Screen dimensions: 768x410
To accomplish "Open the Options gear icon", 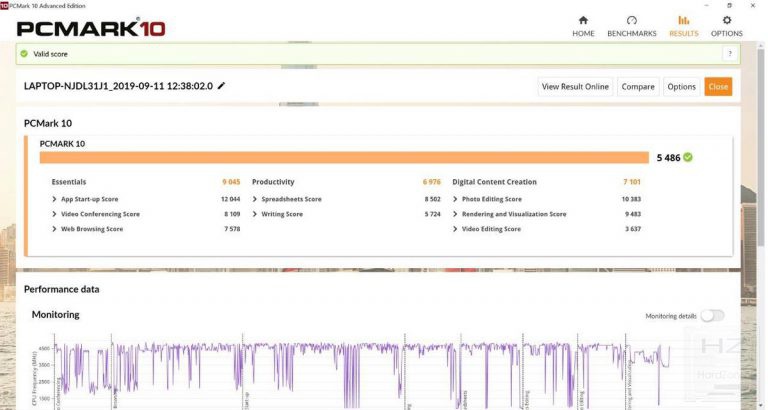I will (727, 21).
